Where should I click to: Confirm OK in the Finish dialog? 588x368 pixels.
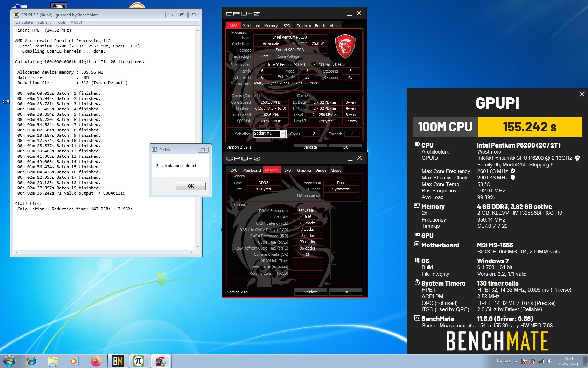[x=190, y=186]
